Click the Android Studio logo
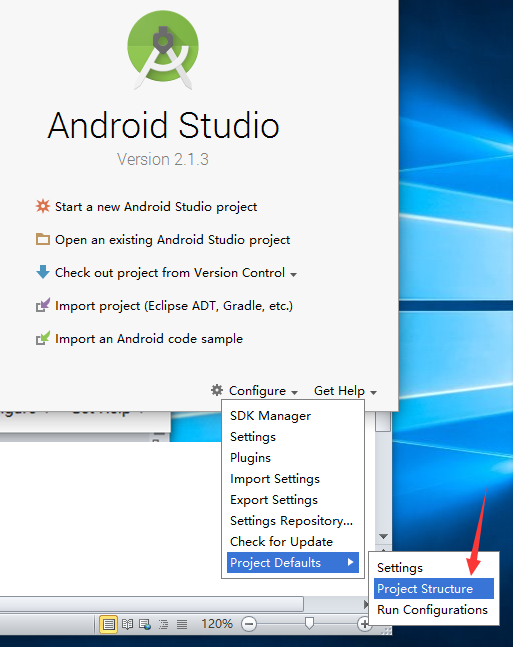 pyautogui.click(x=163, y=50)
